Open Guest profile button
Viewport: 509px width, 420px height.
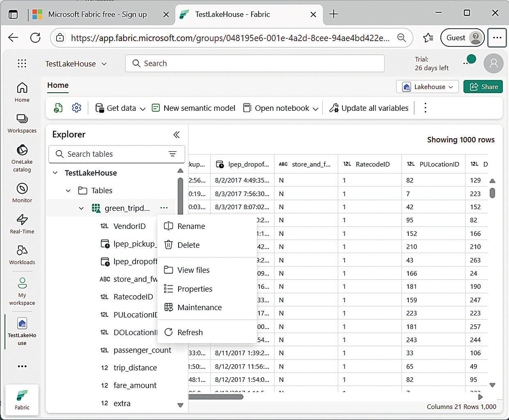(x=462, y=38)
